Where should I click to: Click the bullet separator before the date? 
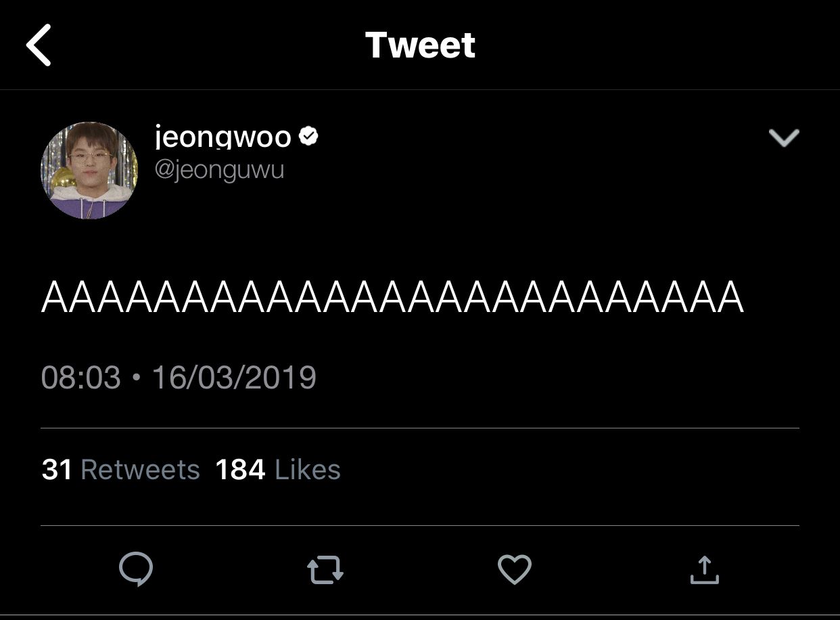(137, 378)
